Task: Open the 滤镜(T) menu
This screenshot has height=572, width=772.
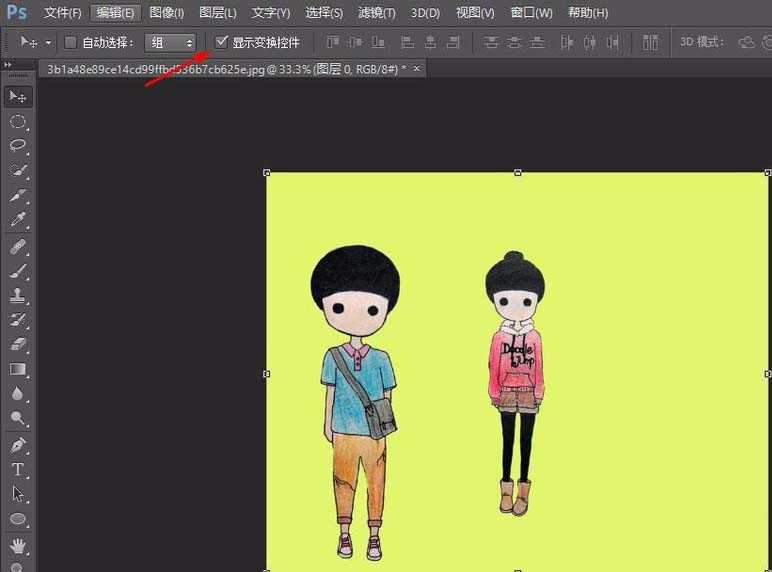Action: pyautogui.click(x=377, y=13)
